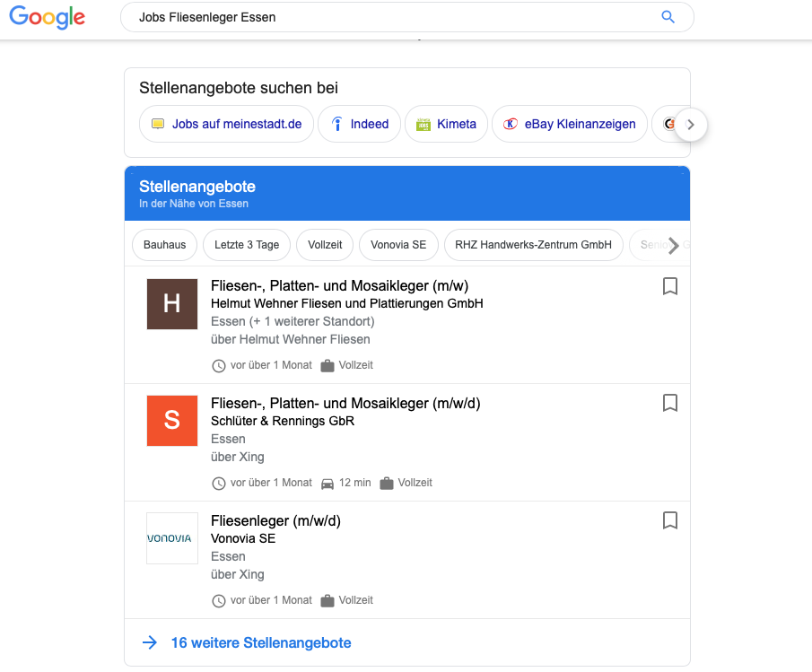Click the arrow beside 16 weitere Stellenangebote
The image size is (812, 672).
(150, 643)
